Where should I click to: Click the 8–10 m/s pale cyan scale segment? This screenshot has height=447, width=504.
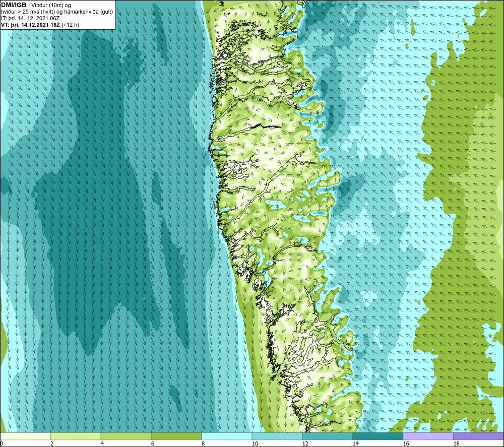tap(227, 436)
